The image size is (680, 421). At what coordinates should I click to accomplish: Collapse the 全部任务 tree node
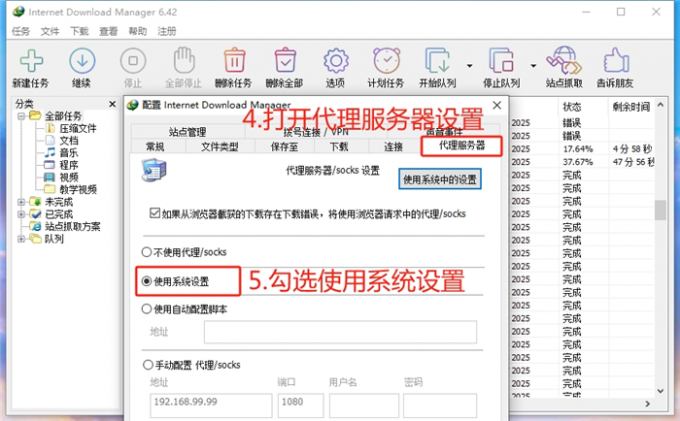21,116
